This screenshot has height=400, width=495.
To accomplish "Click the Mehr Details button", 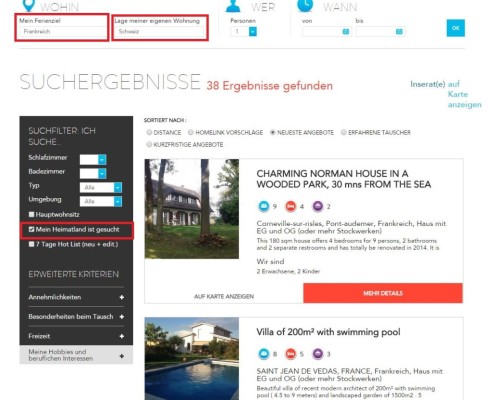I will coord(383,293).
